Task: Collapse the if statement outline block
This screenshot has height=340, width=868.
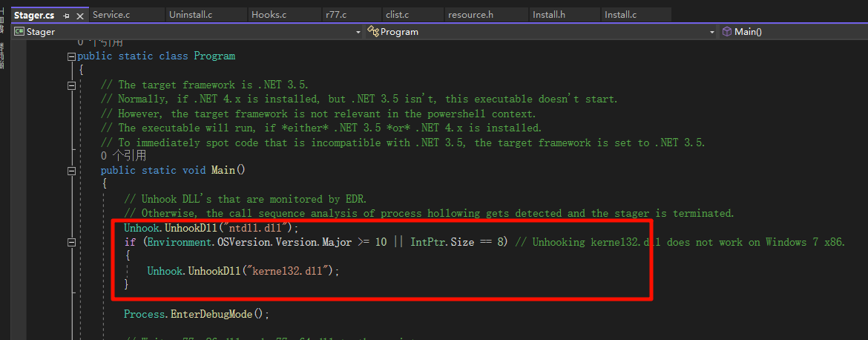Action: pyautogui.click(x=71, y=243)
